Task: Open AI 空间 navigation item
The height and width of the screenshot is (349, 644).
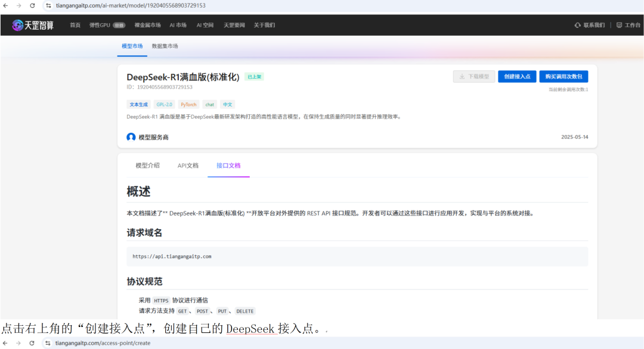Action: point(205,26)
